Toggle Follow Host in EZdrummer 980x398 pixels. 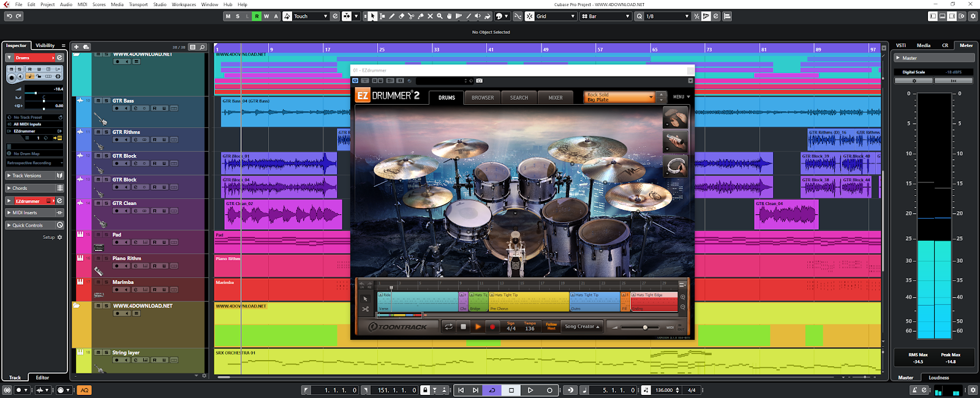tap(551, 326)
